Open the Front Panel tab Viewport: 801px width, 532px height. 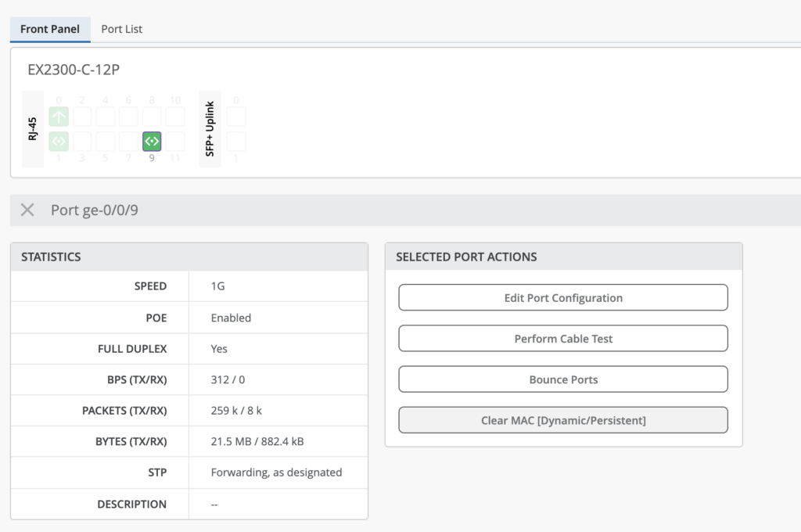click(x=50, y=29)
